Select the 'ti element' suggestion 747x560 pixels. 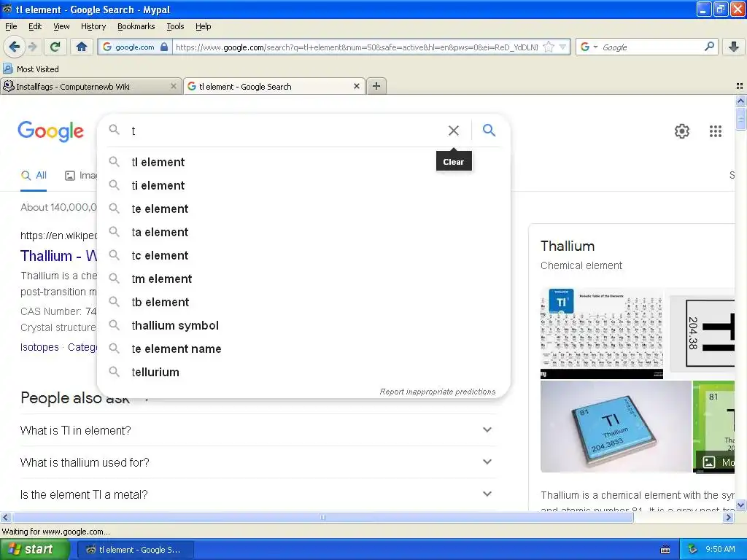click(x=303, y=185)
